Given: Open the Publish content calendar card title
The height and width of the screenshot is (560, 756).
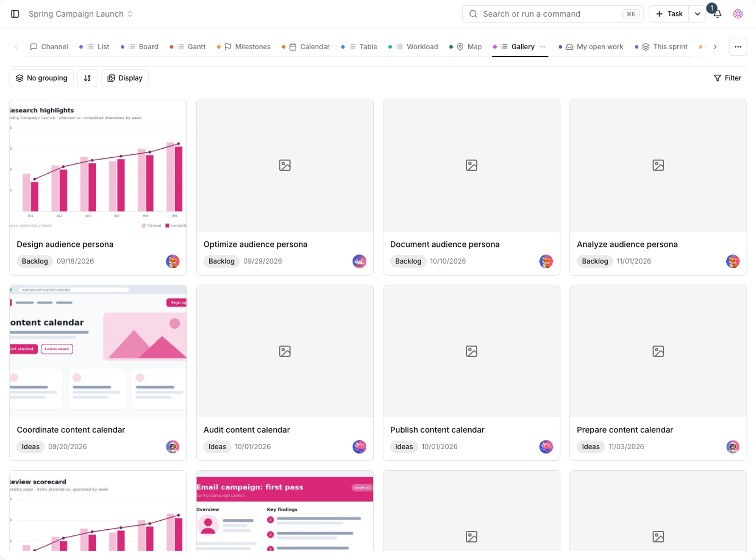Looking at the screenshot, I should [x=437, y=430].
